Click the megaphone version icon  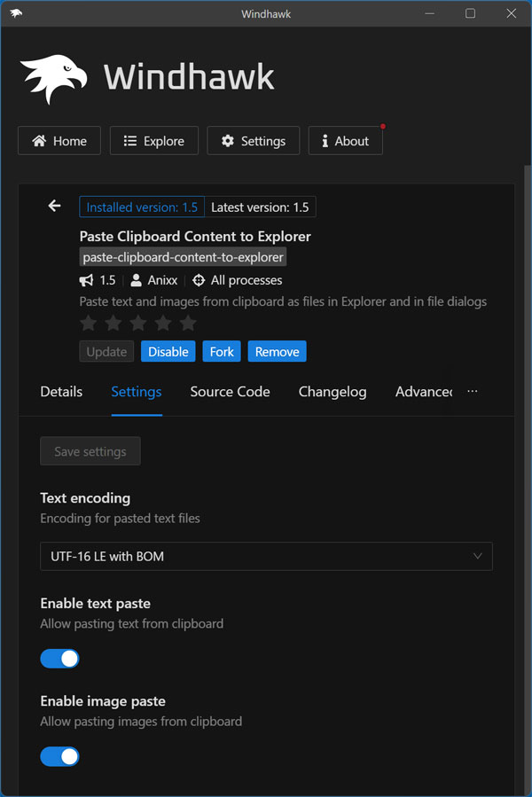(x=87, y=280)
